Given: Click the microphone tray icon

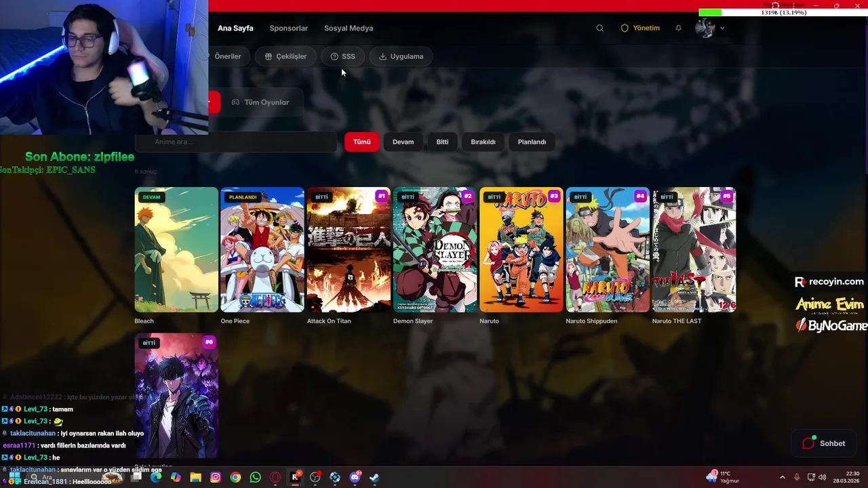Looking at the screenshot, I should pos(797,477).
